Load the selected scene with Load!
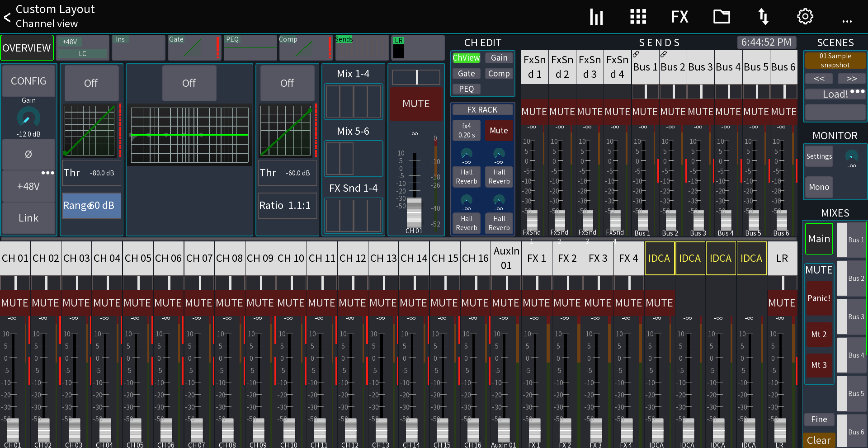This screenshot has height=448, width=868. pos(832,94)
